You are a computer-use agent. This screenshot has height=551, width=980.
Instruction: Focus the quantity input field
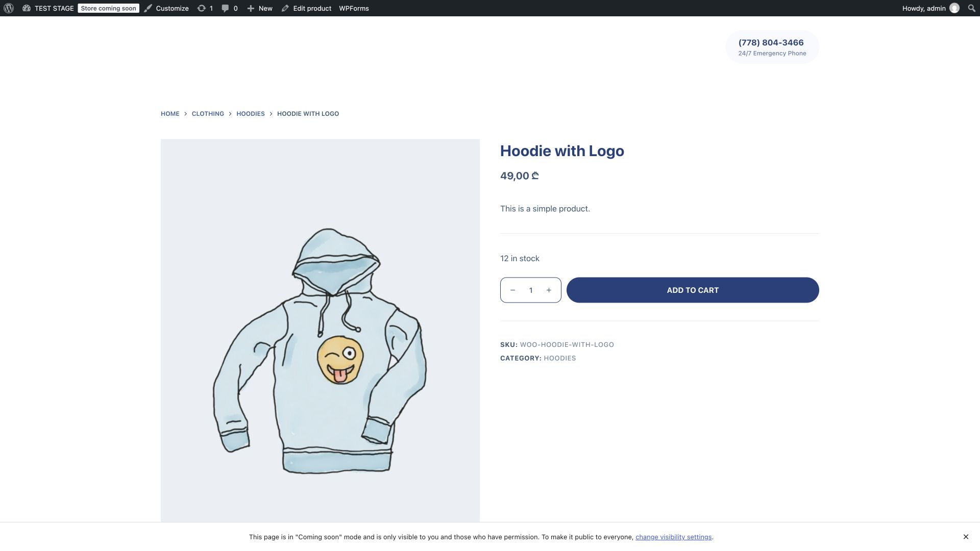click(531, 290)
